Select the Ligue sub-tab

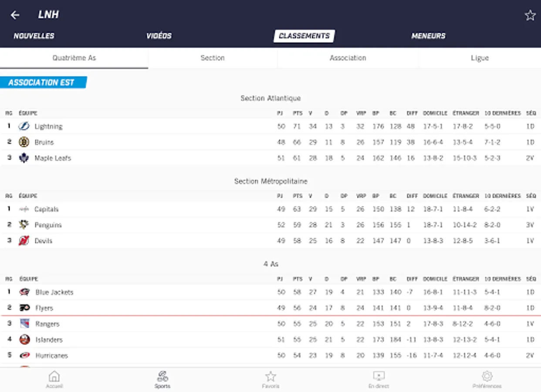click(x=480, y=58)
